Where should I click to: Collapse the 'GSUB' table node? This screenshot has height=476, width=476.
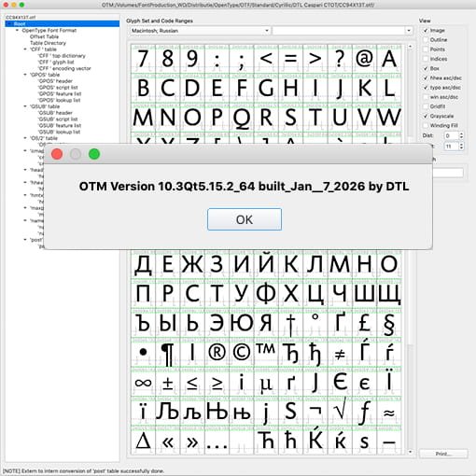25,106
